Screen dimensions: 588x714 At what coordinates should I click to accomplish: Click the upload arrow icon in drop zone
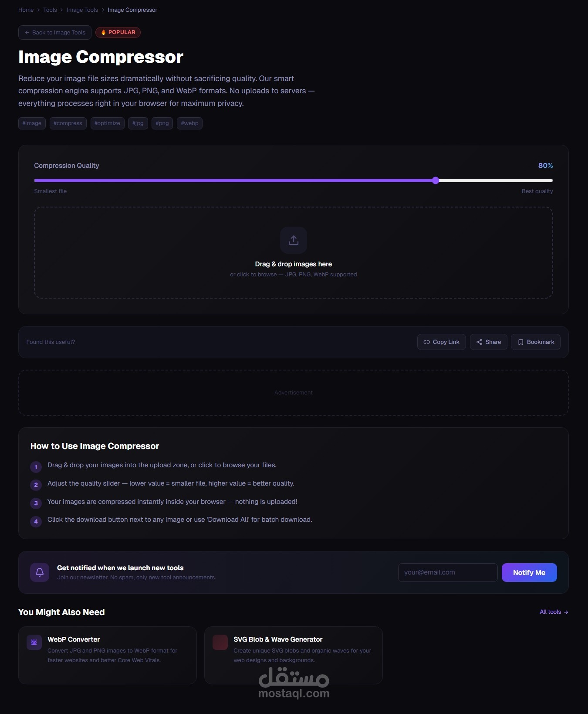click(294, 240)
